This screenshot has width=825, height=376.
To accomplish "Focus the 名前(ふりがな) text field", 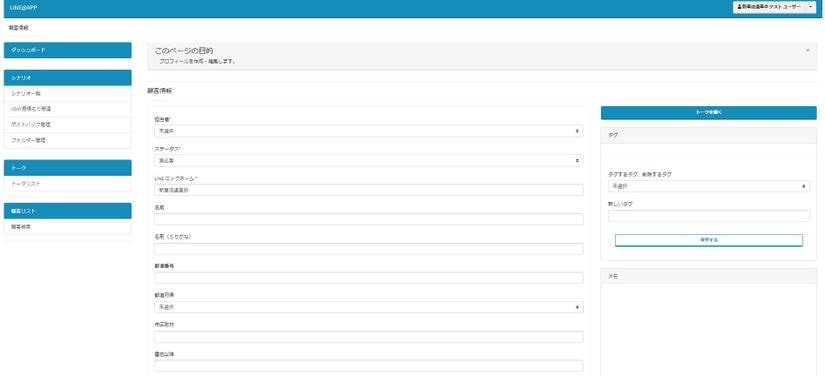I will tap(369, 249).
